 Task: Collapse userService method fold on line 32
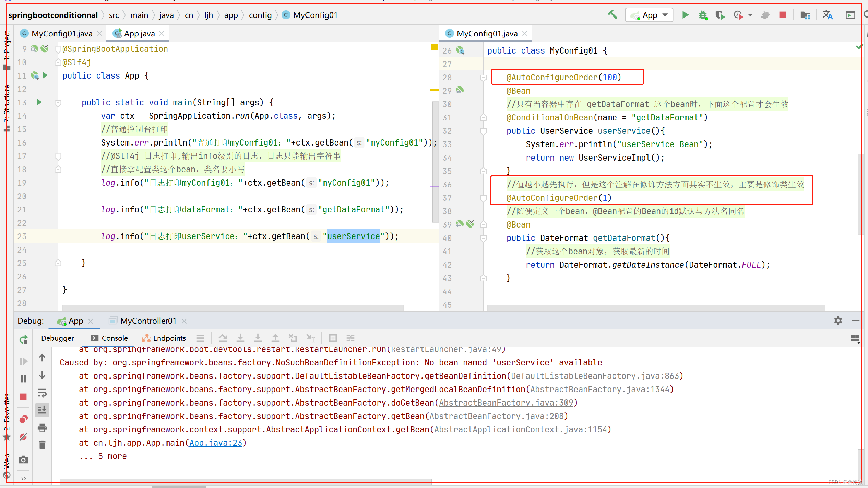(484, 131)
